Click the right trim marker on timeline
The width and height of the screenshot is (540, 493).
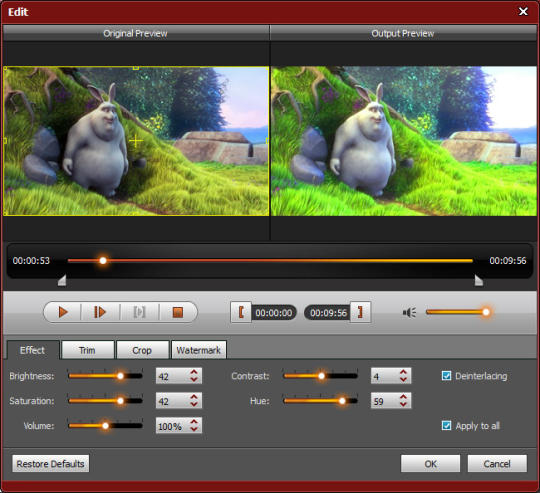coord(479,280)
